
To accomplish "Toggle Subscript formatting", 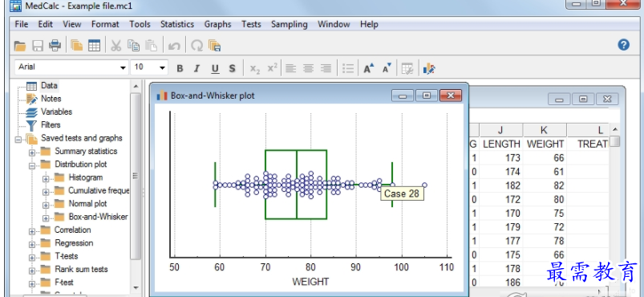I will [255, 69].
